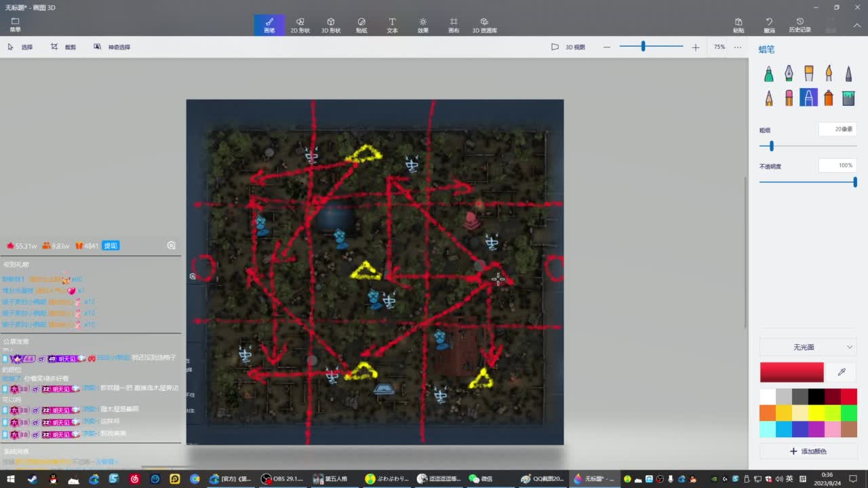Choose the white color swatch
Image resolution: width=868 pixels, height=488 pixels.
pos(768,396)
